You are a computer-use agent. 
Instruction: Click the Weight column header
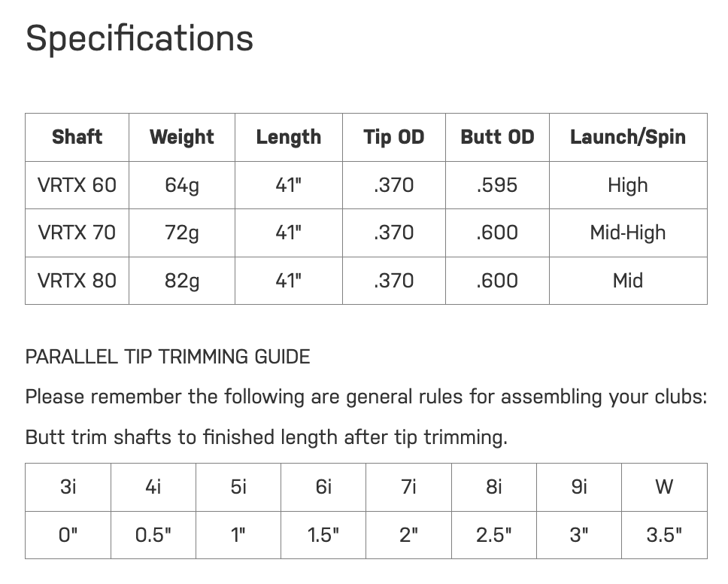coord(182,137)
